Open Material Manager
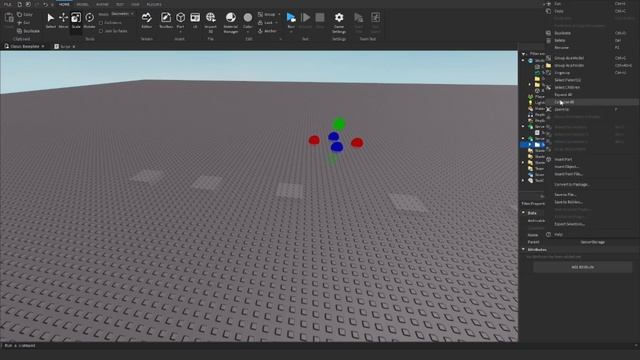This screenshot has width=640, height=360. click(231, 22)
